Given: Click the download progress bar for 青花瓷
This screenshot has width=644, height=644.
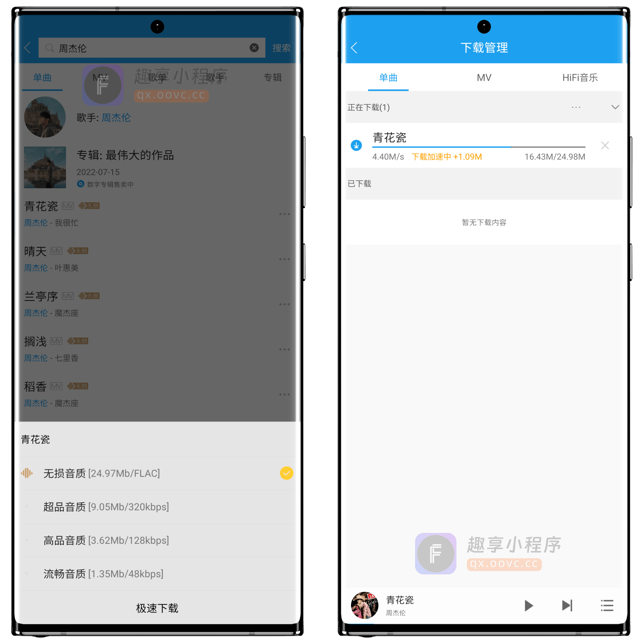Looking at the screenshot, I should point(484,147).
